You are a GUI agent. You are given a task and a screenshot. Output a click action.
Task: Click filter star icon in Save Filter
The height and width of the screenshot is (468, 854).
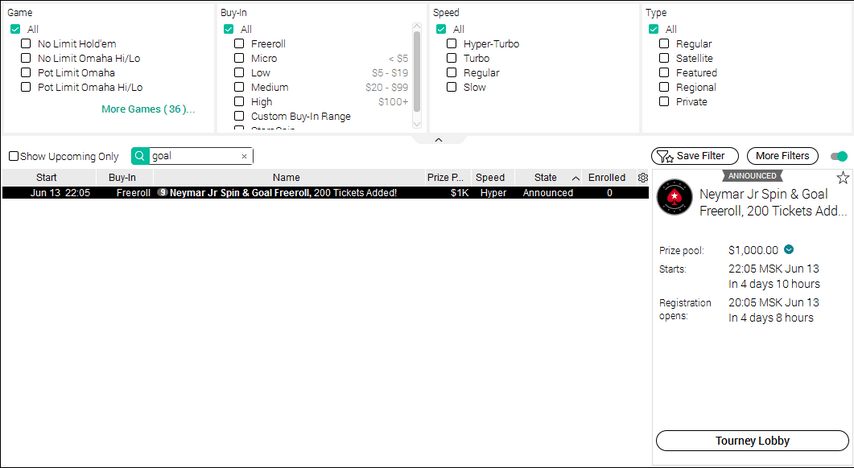[665, 156]
